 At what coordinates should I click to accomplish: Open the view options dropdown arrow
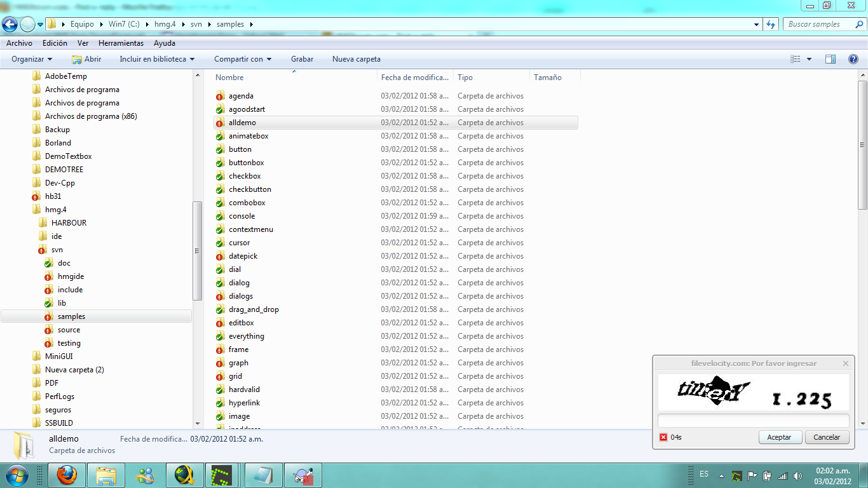click(809, 59)
